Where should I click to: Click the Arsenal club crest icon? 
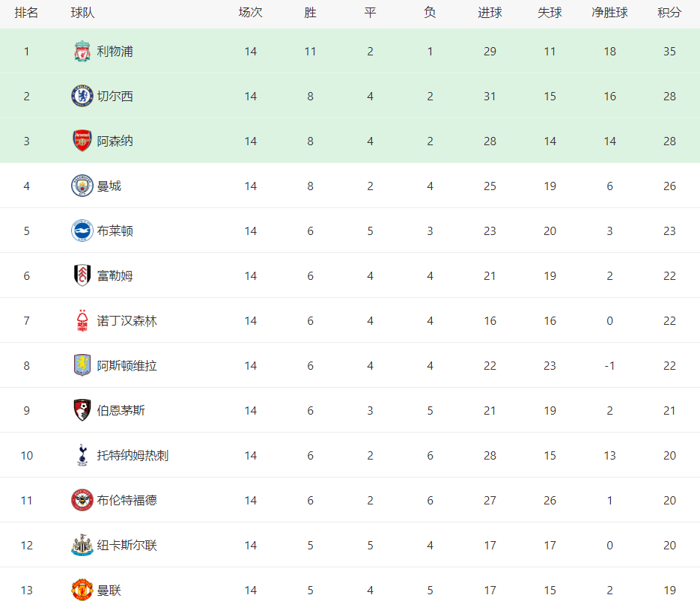(82, 141)
